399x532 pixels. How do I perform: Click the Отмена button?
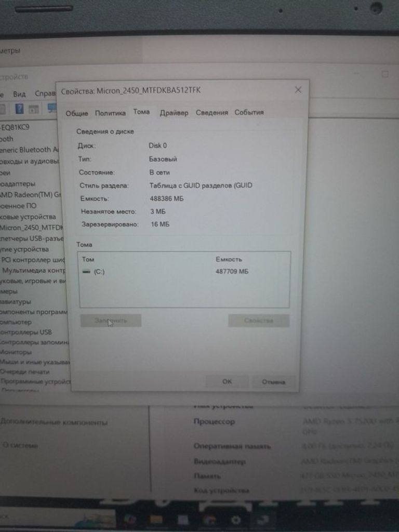coord(273,382)
